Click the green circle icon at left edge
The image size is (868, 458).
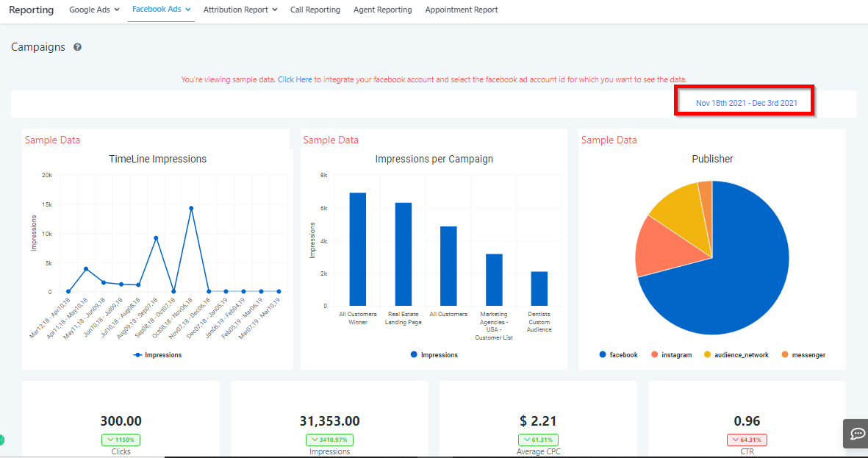[1, 440]
